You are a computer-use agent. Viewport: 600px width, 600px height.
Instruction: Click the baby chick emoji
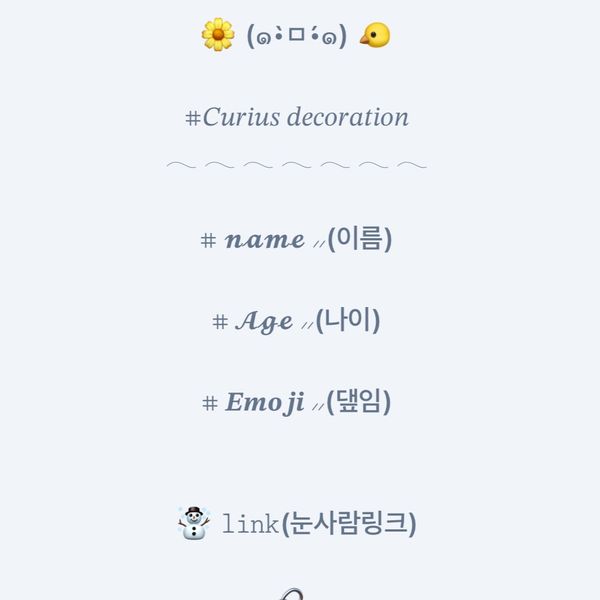[375, 35]
